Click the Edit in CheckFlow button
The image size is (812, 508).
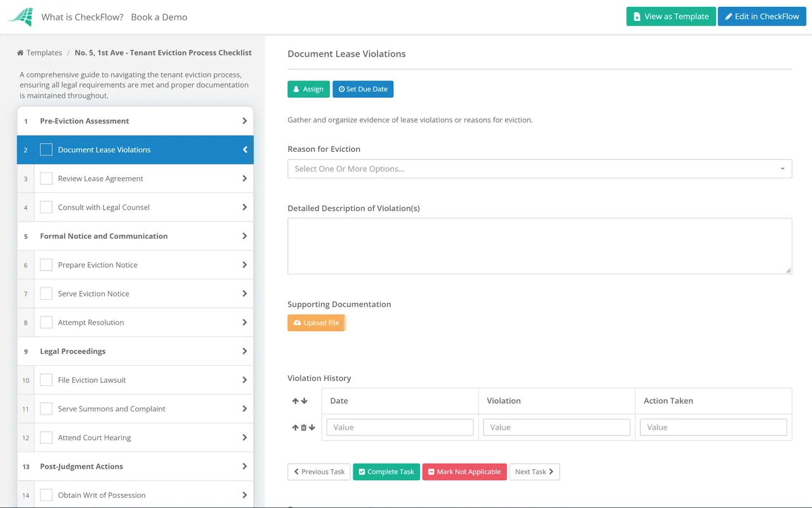pyautogui.click(x=762, y=17)
